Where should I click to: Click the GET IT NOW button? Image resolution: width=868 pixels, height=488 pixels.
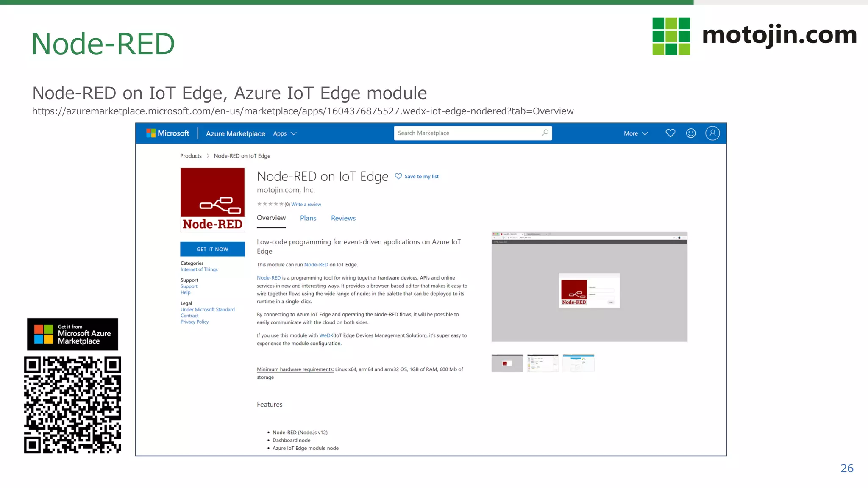[x=212, y=249]
